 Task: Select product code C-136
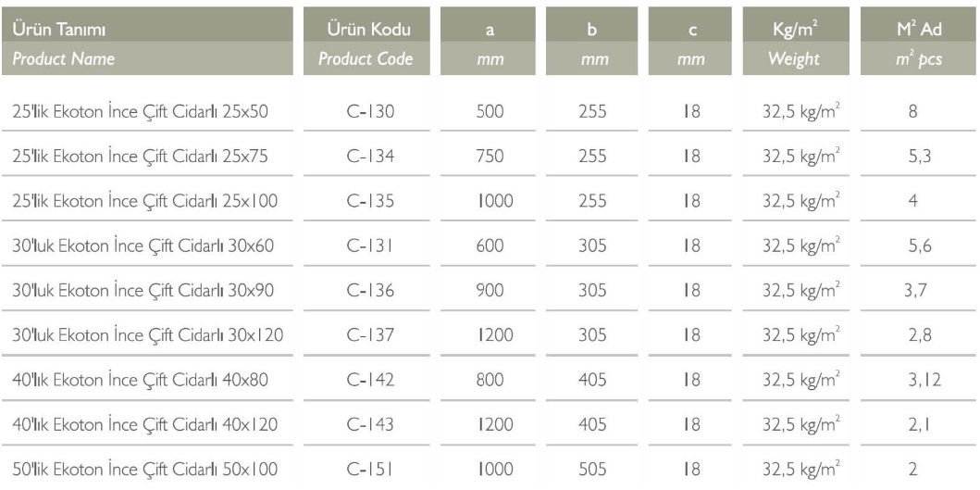pyautogui.click(x=371, y=291)
